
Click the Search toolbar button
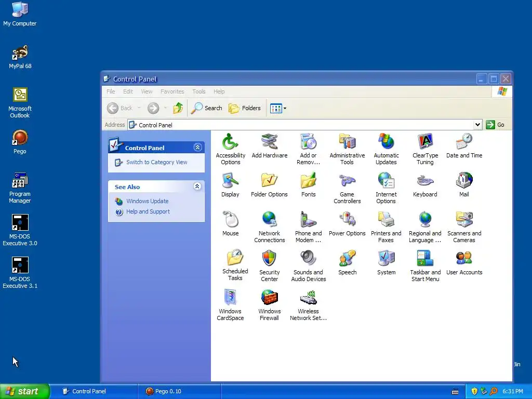[x=206, y=108]
